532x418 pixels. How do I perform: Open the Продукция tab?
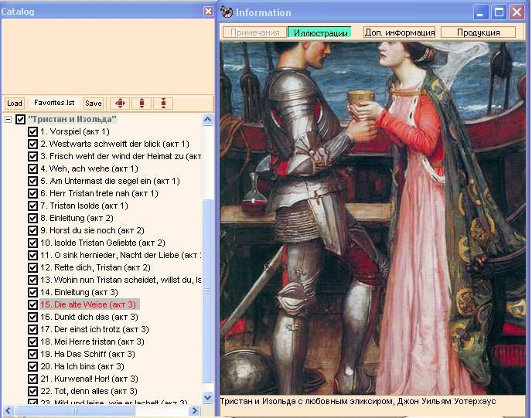(478, 32)
